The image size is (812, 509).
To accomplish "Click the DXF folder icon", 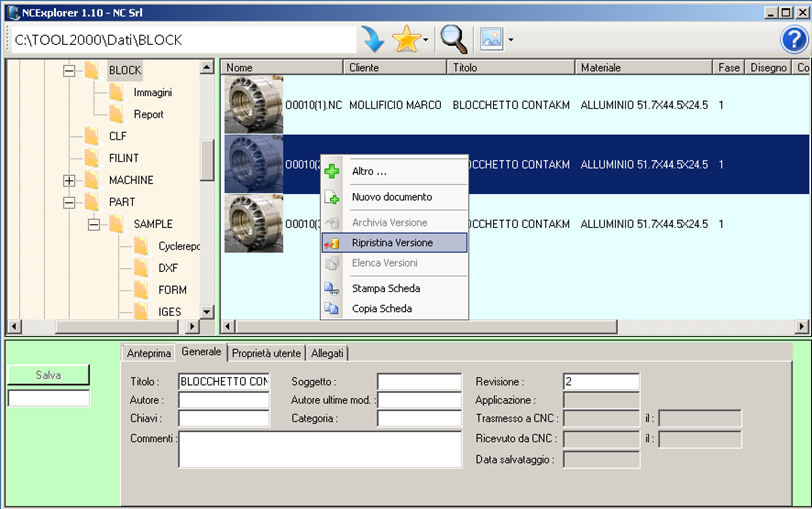I will coord(142,268).
